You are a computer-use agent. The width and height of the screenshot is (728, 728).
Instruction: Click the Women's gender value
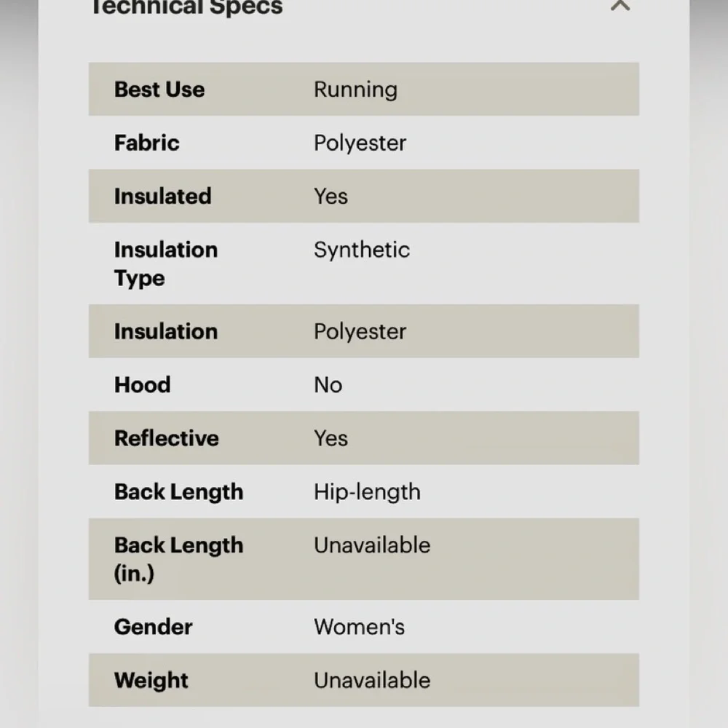point(359,627)
